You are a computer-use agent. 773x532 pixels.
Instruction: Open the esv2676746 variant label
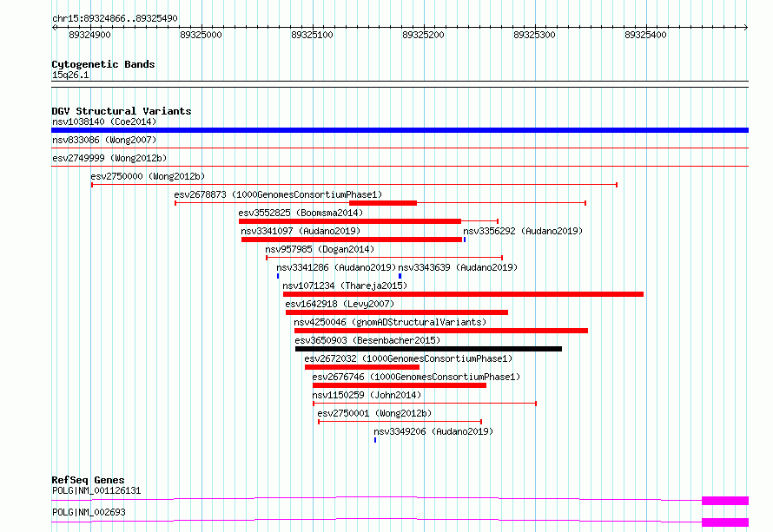pyautogui.click(x=416, y=377)
